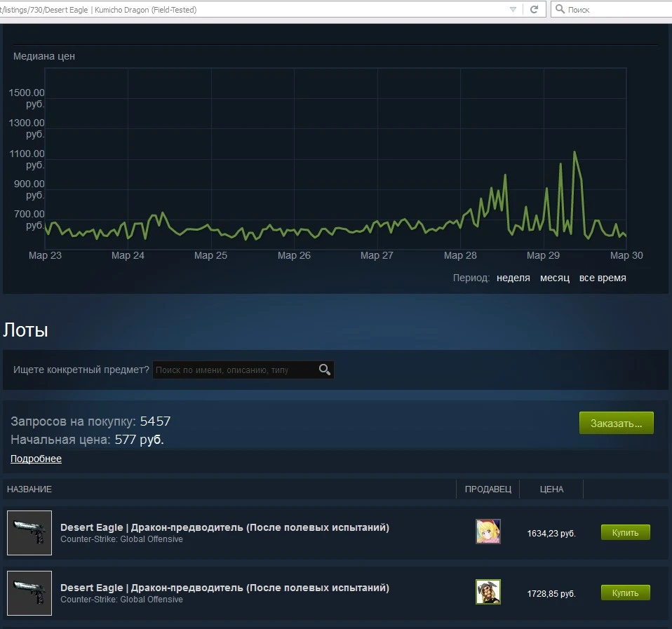Click the Мар 30 date label
672x629 pixels.
(x=626, y=255)
